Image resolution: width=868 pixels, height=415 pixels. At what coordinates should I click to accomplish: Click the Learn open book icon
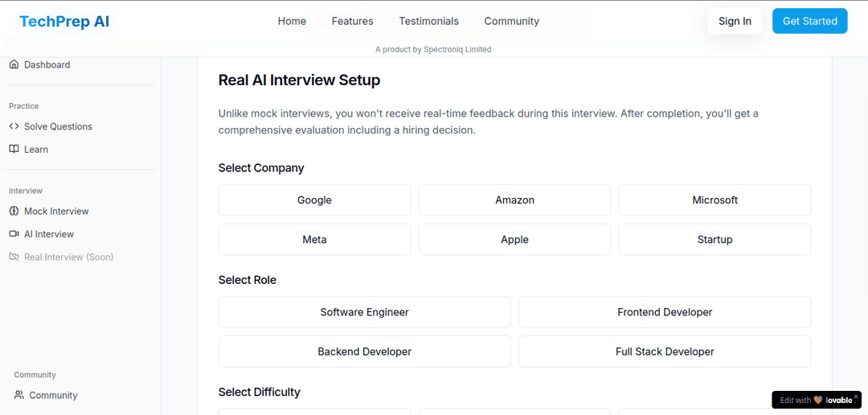(14, 149)
